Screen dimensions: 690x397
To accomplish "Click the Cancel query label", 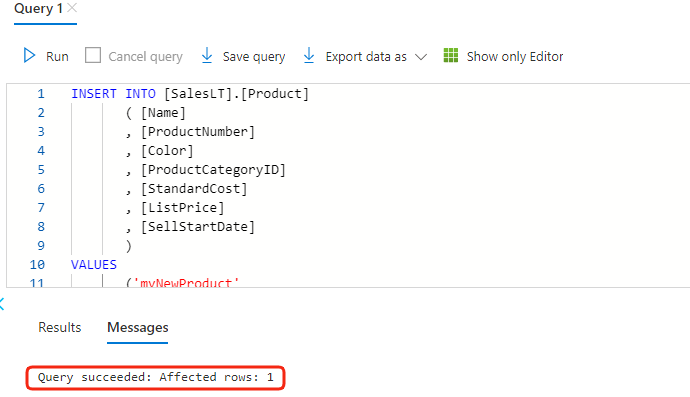I will 145,57.
